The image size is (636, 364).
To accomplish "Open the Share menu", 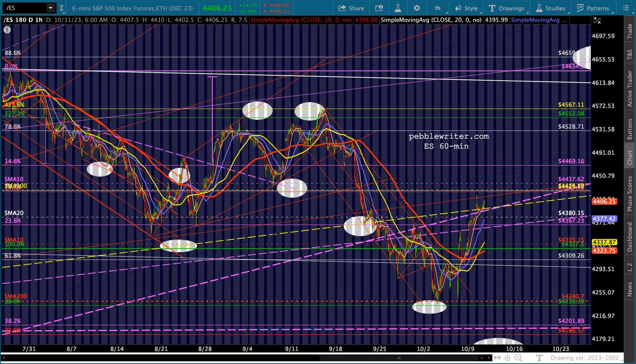I will tap(351, 8).
